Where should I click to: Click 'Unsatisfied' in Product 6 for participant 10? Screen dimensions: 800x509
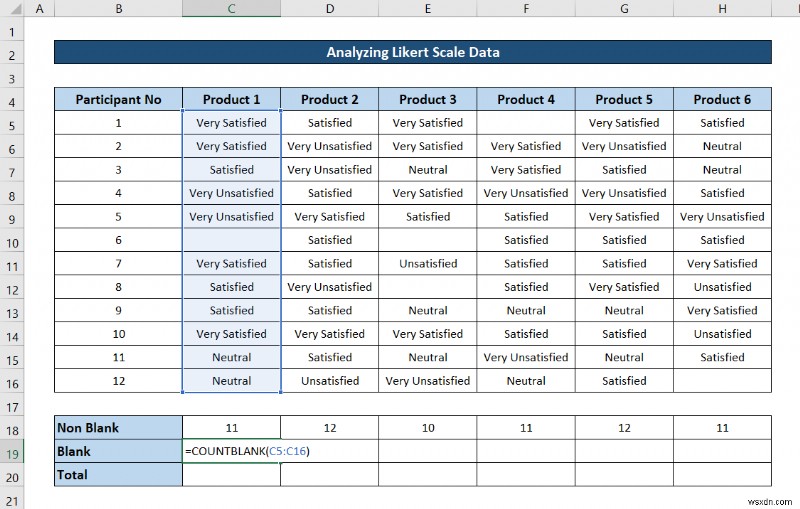coord(722,334)
